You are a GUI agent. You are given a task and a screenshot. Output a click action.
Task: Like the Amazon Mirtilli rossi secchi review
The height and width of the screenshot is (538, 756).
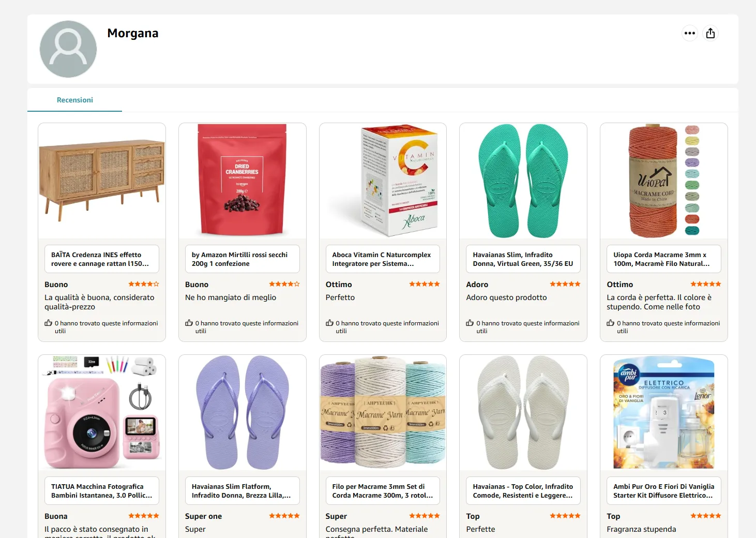189,323
